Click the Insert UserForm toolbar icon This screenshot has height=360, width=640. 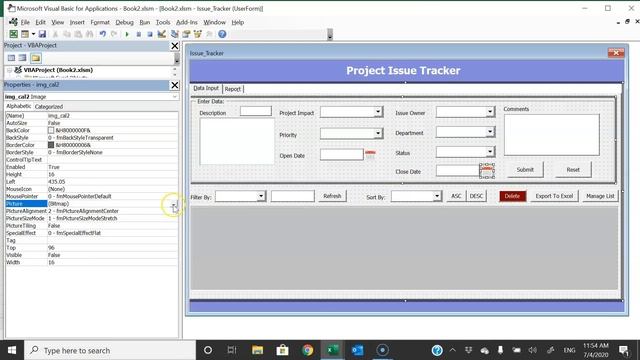[25, 34]
